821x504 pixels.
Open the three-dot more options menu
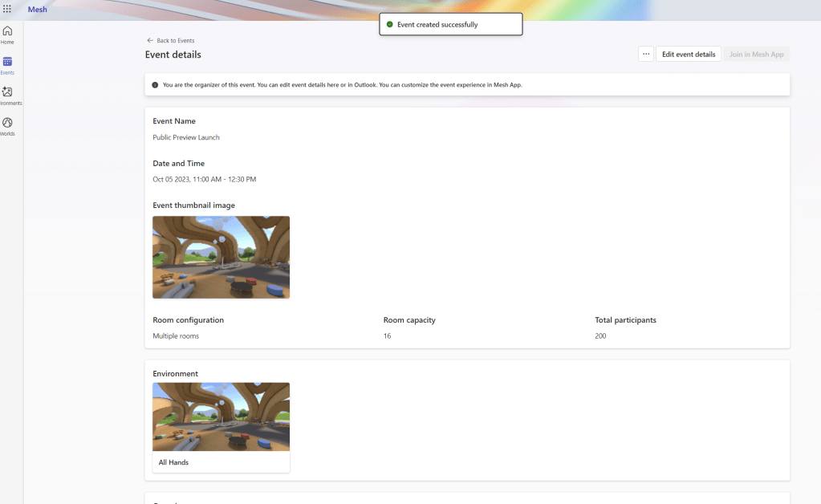click(x=645, y=54)
